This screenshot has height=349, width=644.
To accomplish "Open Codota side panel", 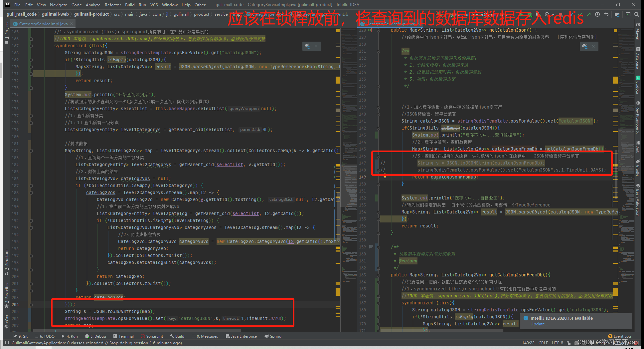I will (638, 85).
